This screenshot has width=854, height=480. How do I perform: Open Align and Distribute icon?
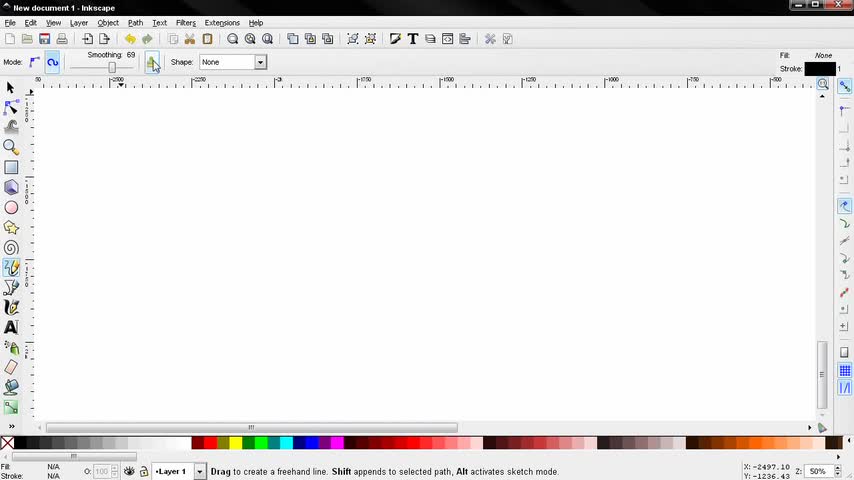[465, 39]
